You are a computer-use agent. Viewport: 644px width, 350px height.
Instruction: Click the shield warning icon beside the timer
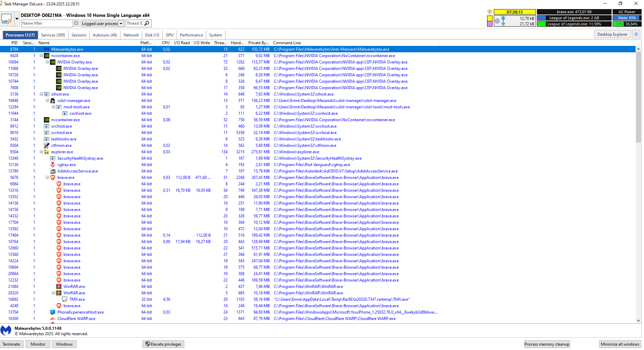(x=489, y=12)
